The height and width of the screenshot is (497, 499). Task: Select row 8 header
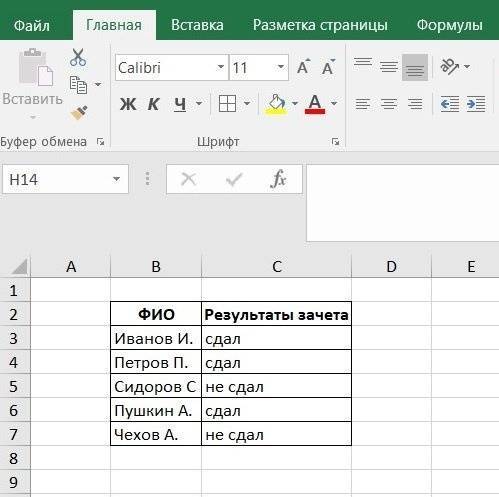click(x=15, y=458)
